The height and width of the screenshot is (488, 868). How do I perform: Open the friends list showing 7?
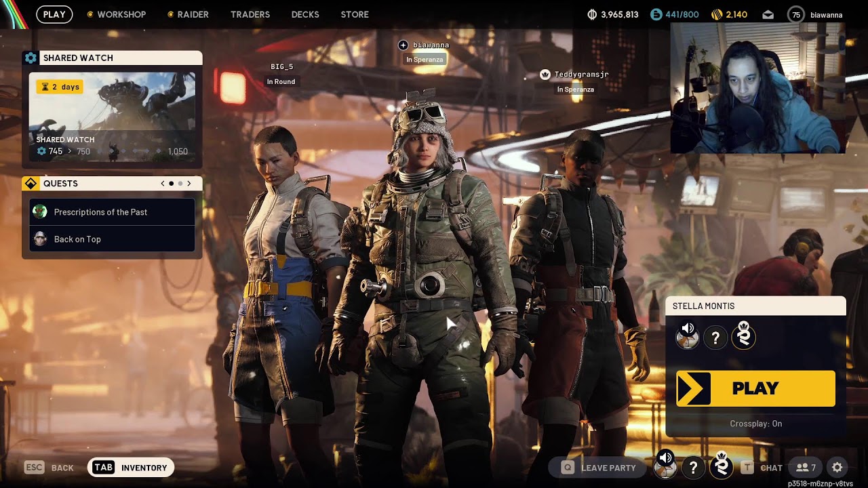tap(806, 468)
